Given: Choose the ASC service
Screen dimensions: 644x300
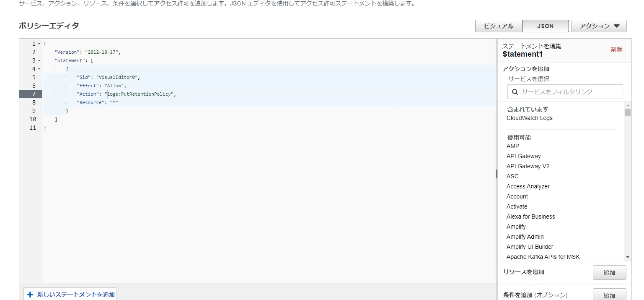Looking at the screenshot, I should tap(512, 176).
